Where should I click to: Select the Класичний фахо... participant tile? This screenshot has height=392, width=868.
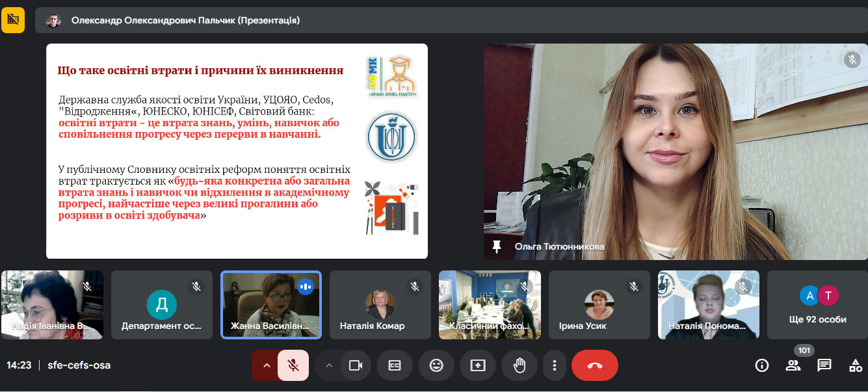point(490,305)
